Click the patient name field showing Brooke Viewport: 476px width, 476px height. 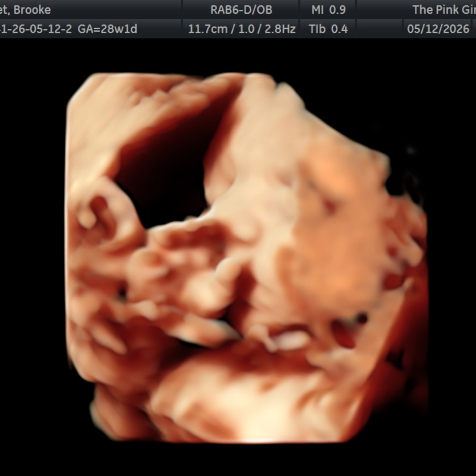[26, 10]
